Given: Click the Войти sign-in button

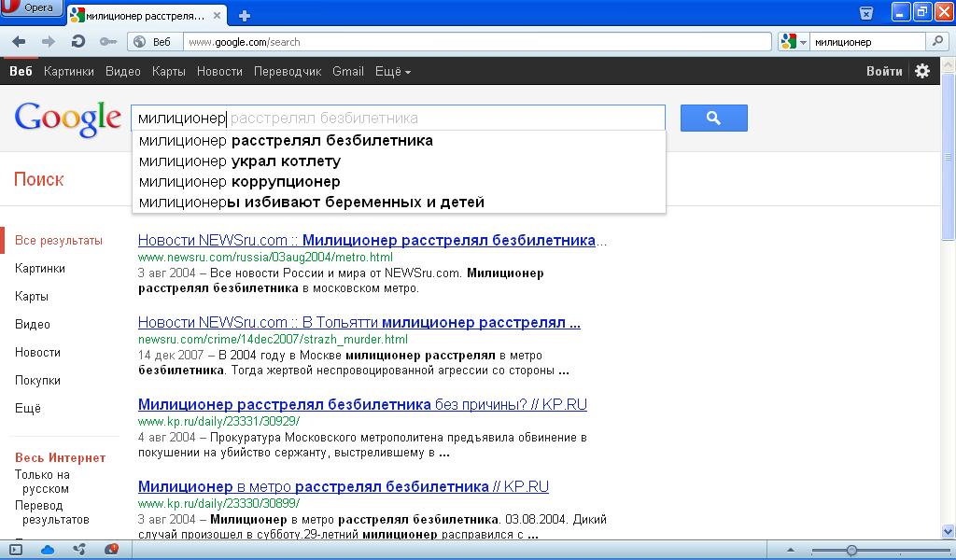Looking at the screenshot, I should click(x=883, y=71).
